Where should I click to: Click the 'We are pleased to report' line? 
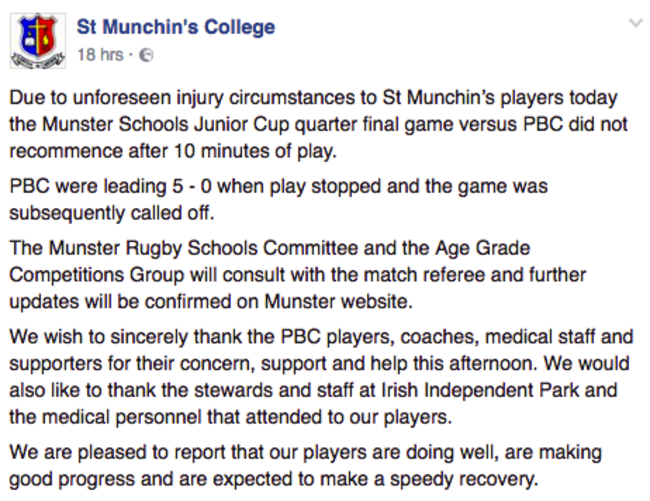306,453
